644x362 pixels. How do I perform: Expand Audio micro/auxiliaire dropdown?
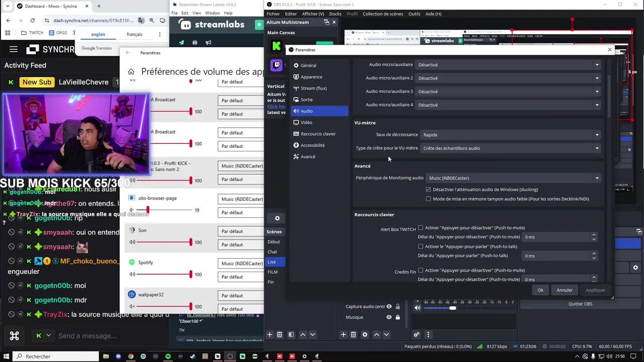509,64
